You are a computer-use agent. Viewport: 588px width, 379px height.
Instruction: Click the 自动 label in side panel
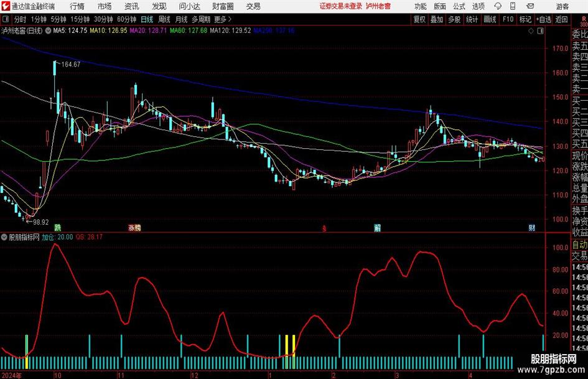(580, 245)
